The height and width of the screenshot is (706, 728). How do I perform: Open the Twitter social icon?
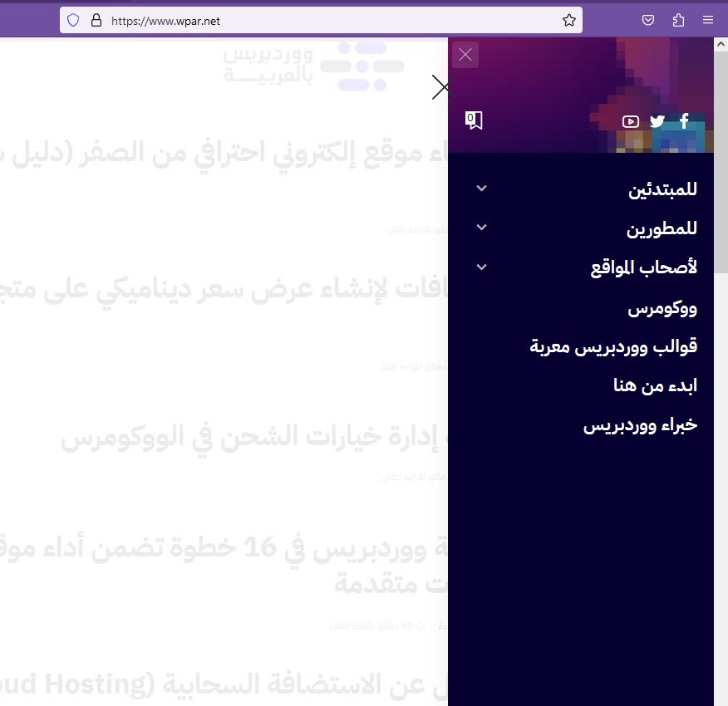click(657, 121)
